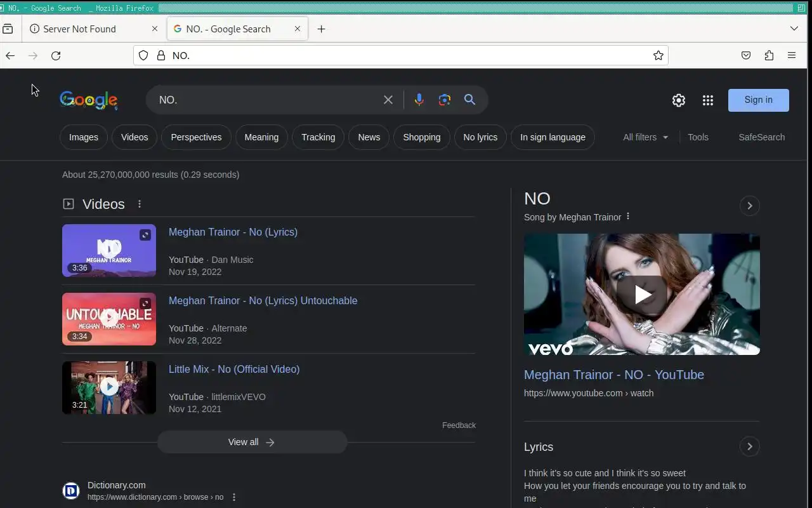This screenshot has height=508, width=812.
Task: Open search Tools
Action: point(698,137)
